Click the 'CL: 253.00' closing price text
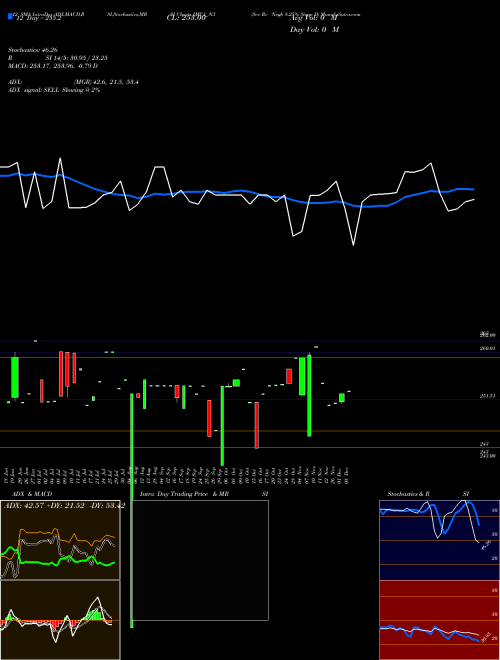This screenshot has width=500, height=660. (x=186, y=18)
